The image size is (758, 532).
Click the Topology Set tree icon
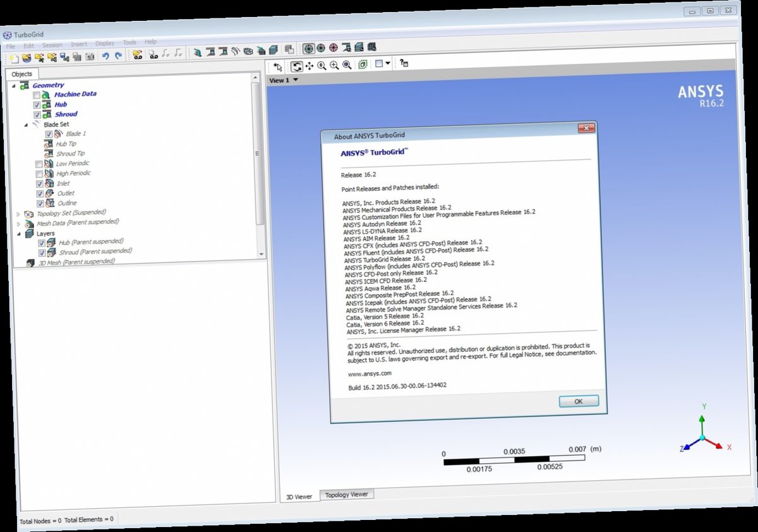(29, 215)
